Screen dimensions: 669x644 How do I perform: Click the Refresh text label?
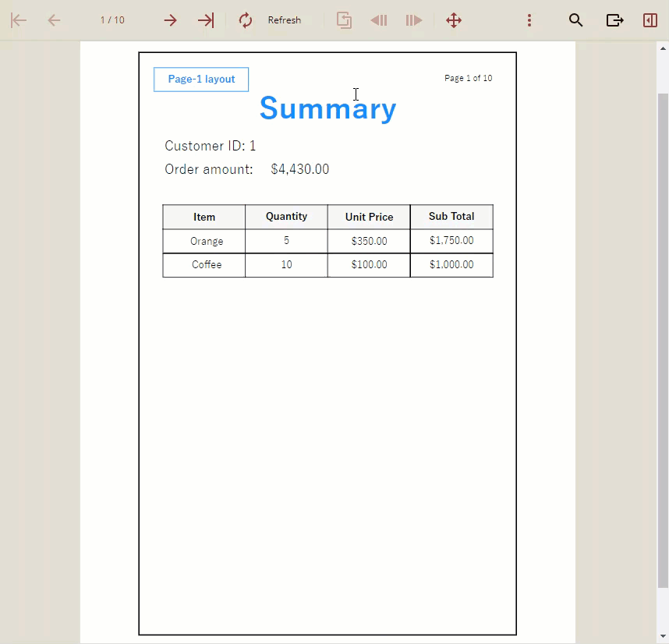tap(285, 20)
